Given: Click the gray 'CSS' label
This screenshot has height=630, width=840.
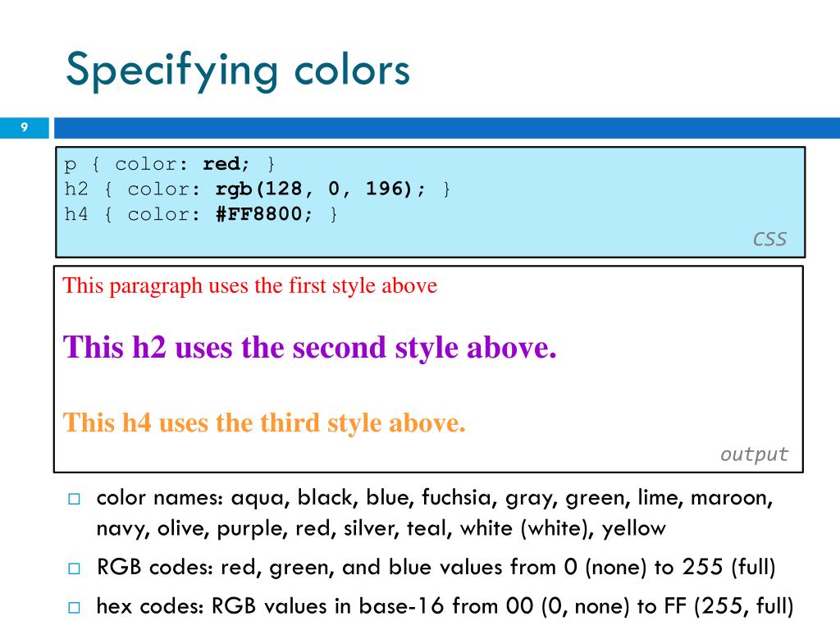Looking at the screenshot, I should point(769,239).
